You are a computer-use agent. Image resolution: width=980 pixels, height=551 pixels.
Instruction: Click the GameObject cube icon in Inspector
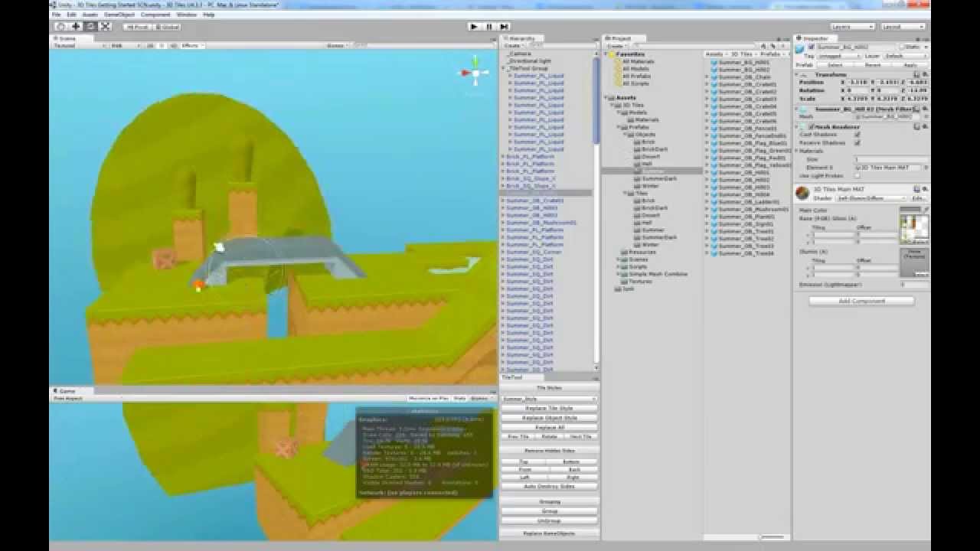click(x=801, y=47)
